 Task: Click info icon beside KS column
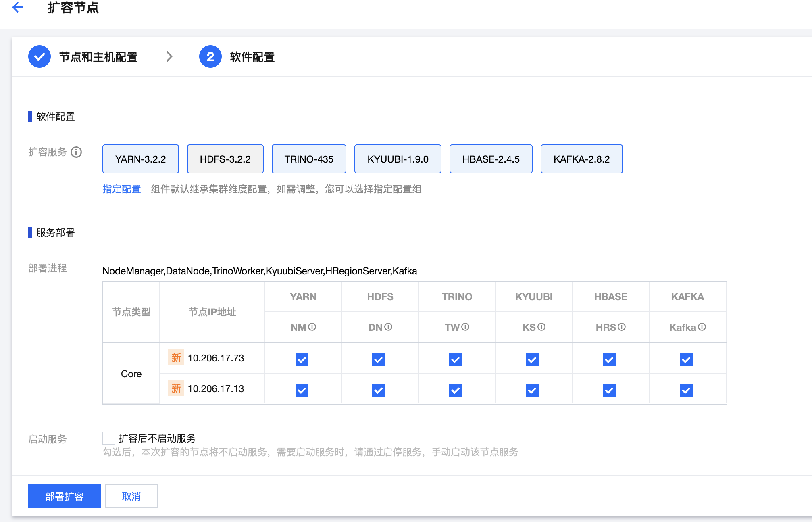click(x=541, y=327)
